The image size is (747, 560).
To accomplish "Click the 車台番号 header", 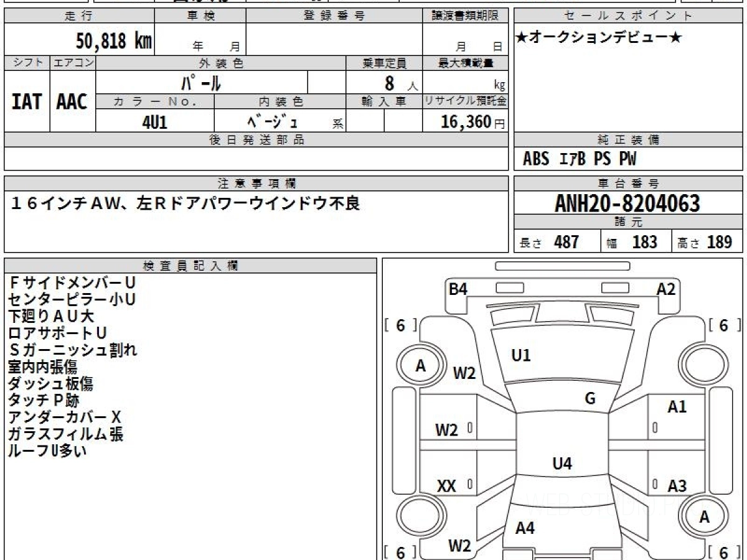I will click(x=629, y=184).
